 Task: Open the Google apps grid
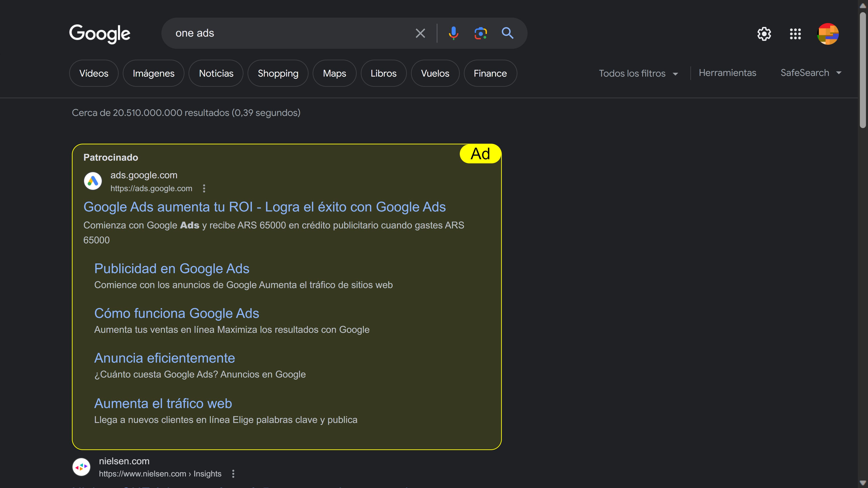tap(795, 34)
